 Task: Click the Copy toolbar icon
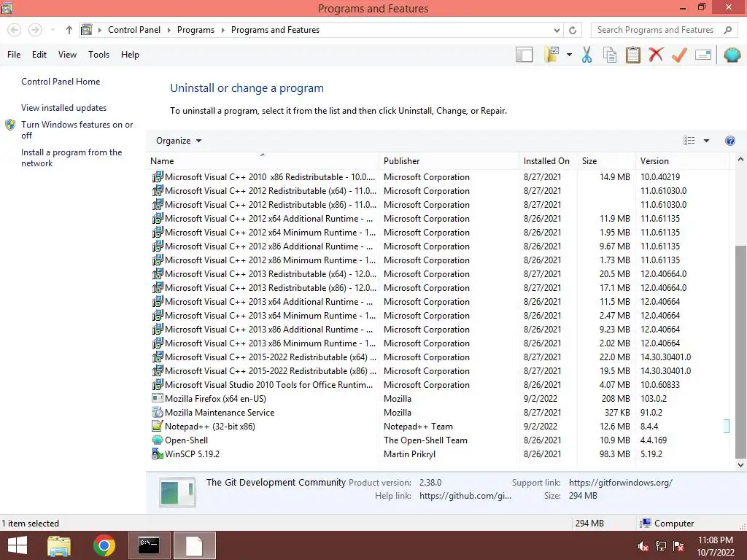click(610, 55)
